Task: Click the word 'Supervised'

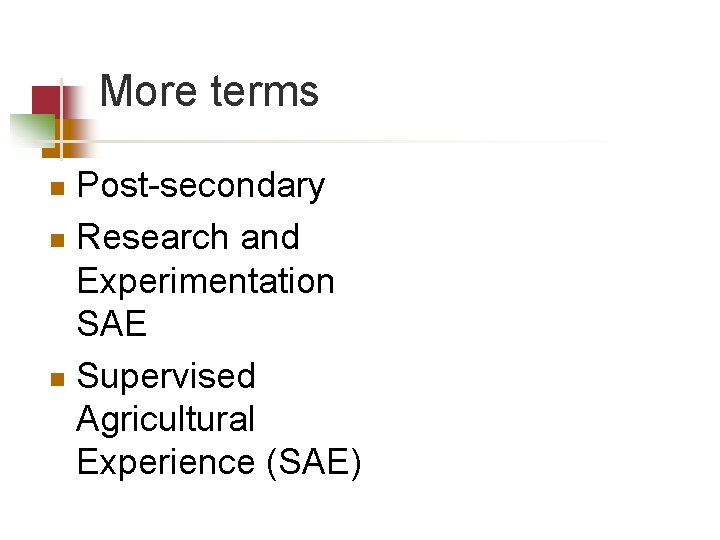Action: (166, 376)
